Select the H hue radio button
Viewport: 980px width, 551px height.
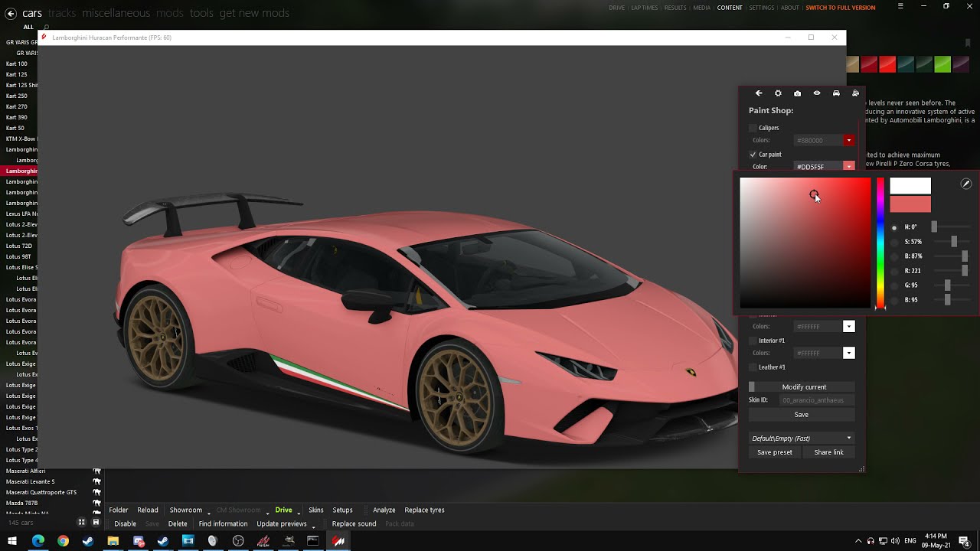click(x=893, y=227)
